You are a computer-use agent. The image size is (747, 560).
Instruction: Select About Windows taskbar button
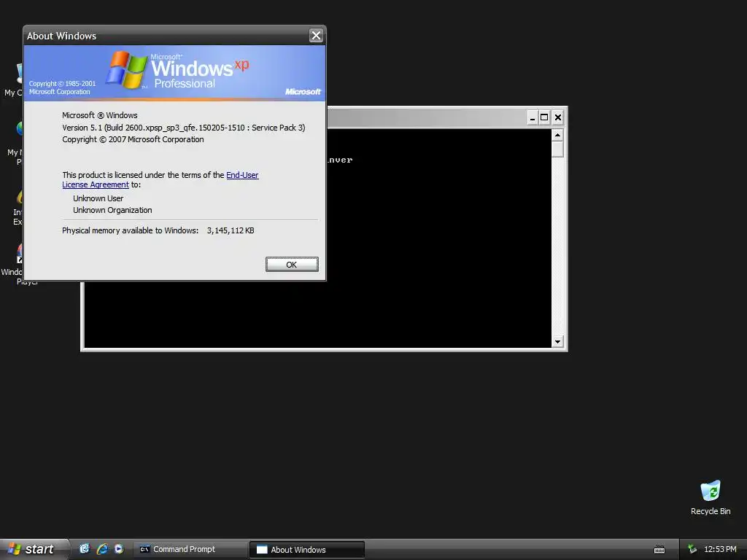(307, 549)
